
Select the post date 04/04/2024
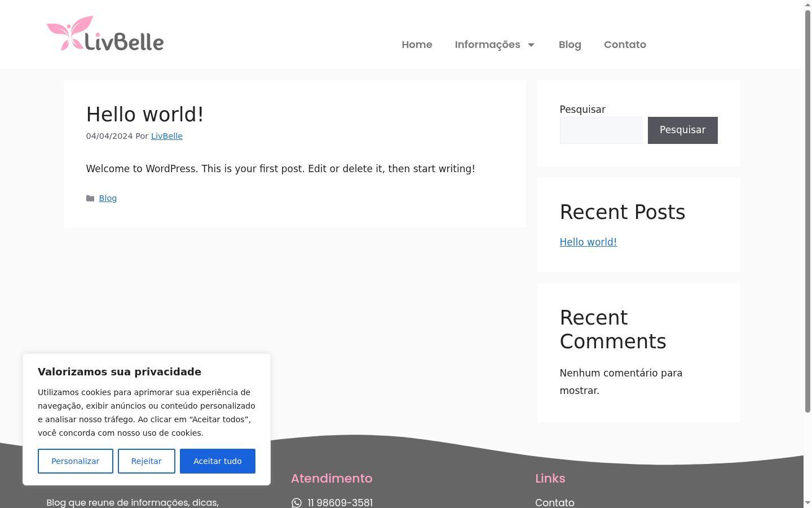[109, 136]
